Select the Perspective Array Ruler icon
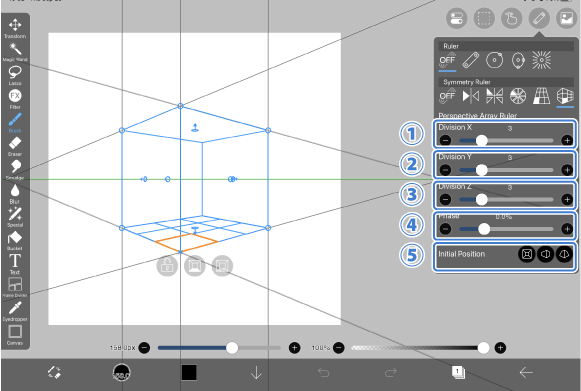The width and height of the screenshot is (581, 391). coord(565,96)
